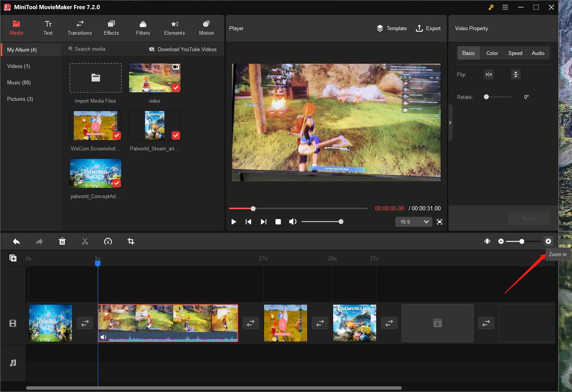Screen dimensions: 572x392
Task: Click Download YouTube Videos
Action: [x=183, y=49]
